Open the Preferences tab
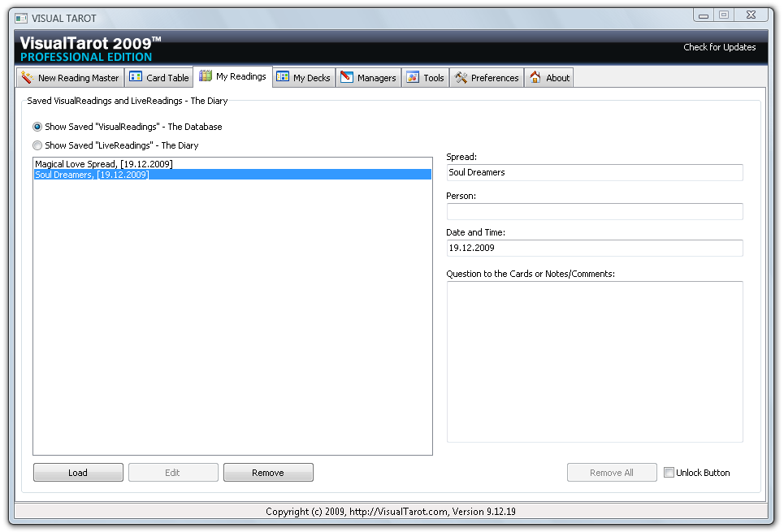 pos(487,77)
